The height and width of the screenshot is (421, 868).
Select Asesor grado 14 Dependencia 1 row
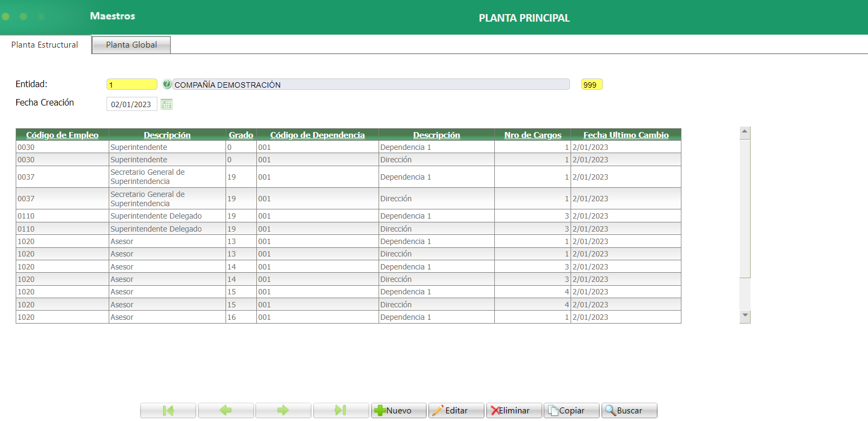pyautogui.click(x=348, y=267)
